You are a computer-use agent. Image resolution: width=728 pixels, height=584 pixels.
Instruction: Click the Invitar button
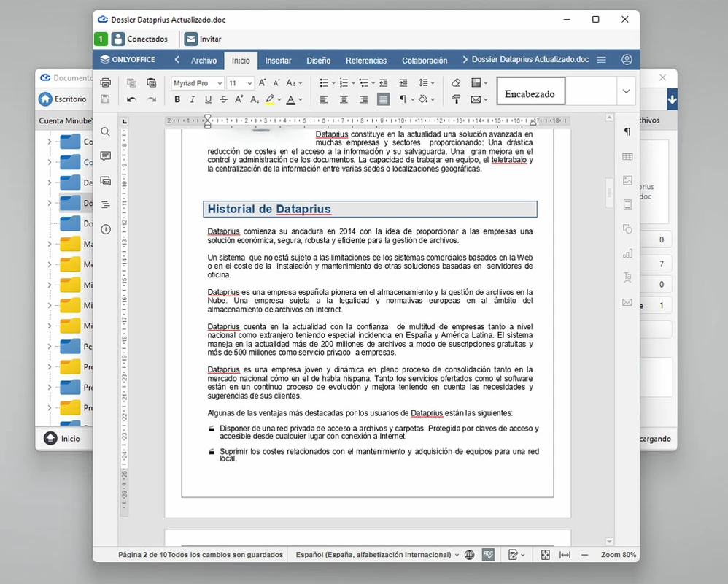pyautogui.click(x=203, y=39)
